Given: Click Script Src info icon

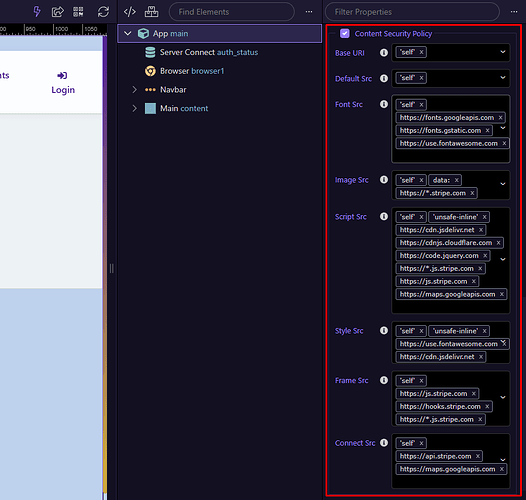Looking at the screenshot, I should (384, 216).
